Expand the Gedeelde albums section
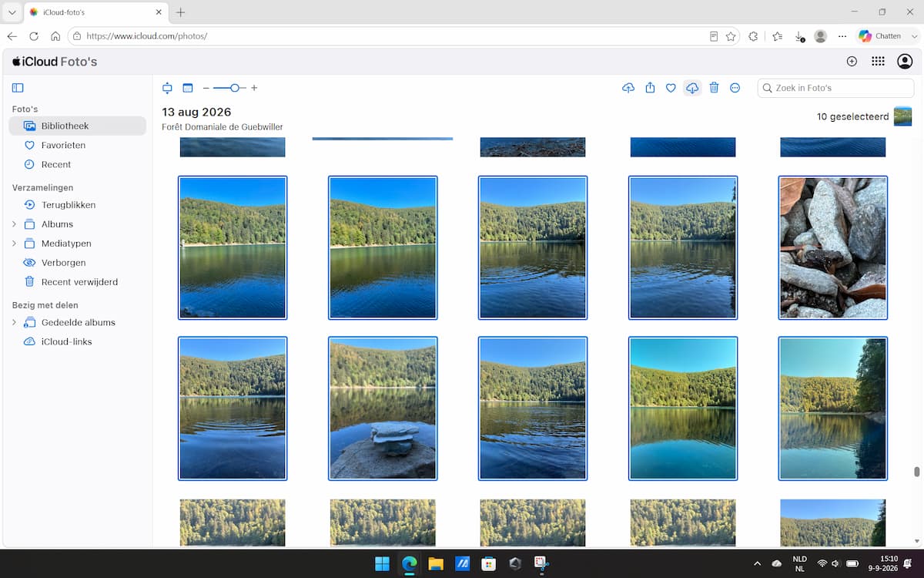 (x=14, y=322)
